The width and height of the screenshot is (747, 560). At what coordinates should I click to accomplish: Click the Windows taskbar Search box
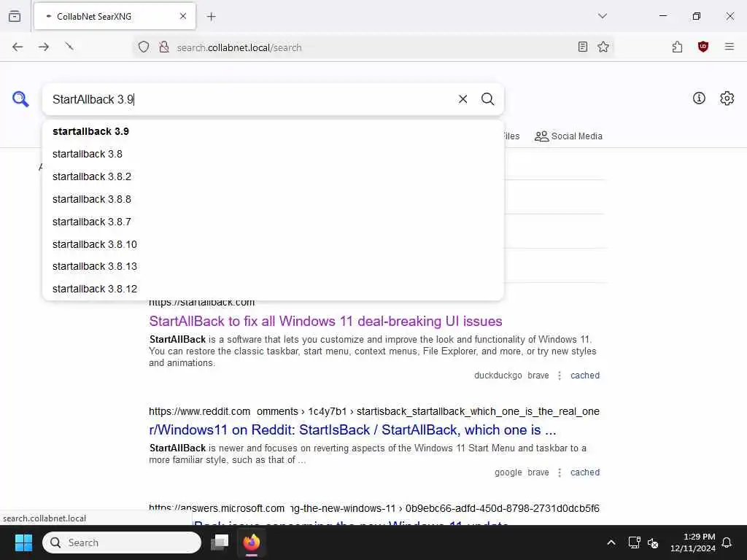click(122, 542)
